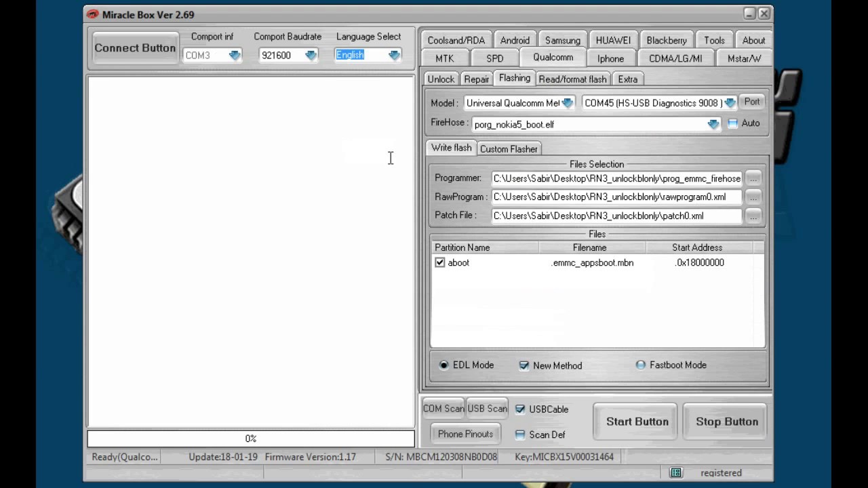This screenshot has width=868, height=488.
Task: Select the emmc_appsboot.mbn filename cell
Action: coord(593,262)
